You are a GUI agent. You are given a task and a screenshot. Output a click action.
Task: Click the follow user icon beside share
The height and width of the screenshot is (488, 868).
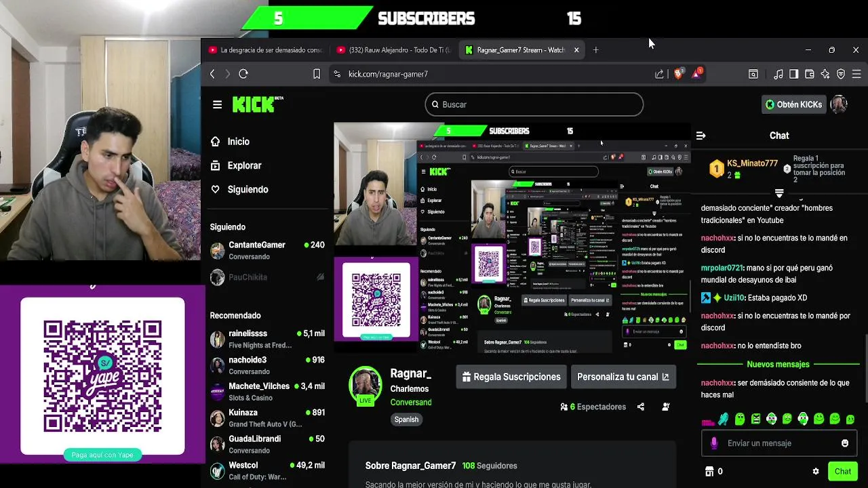point(666,407)
